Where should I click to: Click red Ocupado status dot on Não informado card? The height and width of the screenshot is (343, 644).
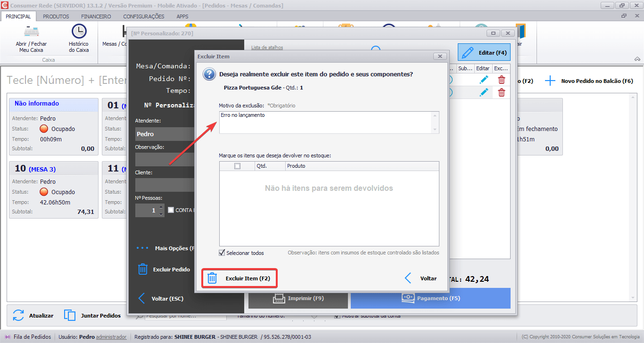(44, 129)
